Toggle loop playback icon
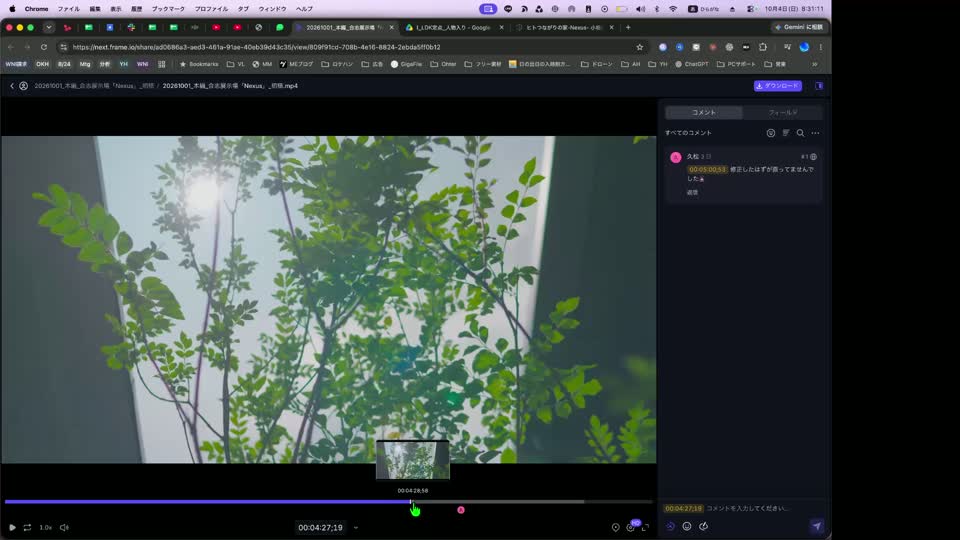Image resolution: width=960 pixels, height=540 pixels. click(x=28, y=527)
